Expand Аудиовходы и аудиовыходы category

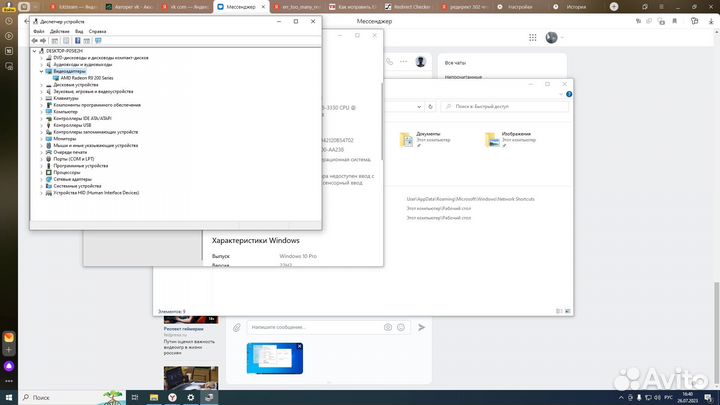click(x=41, y=65)
